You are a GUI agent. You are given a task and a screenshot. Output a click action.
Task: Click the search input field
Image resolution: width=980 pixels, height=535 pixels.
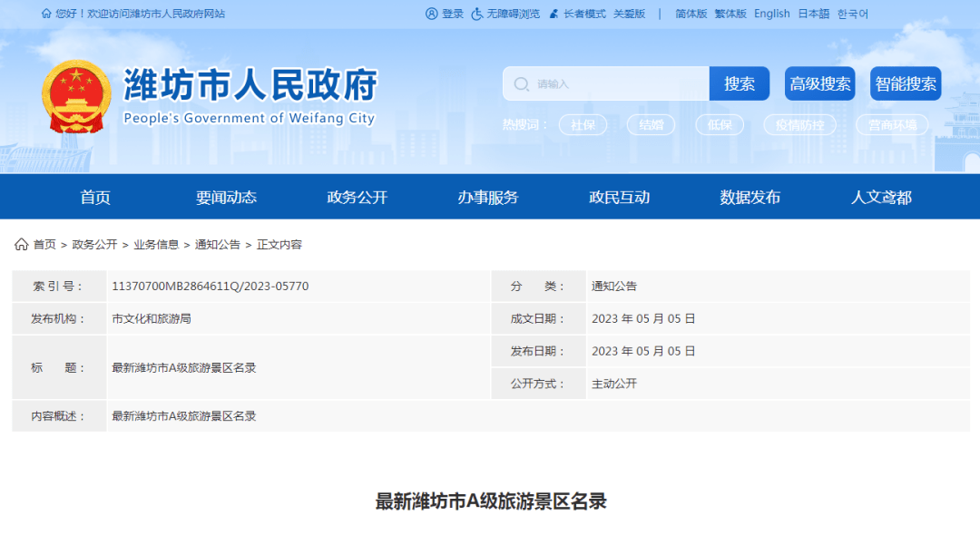pos(608,83)
